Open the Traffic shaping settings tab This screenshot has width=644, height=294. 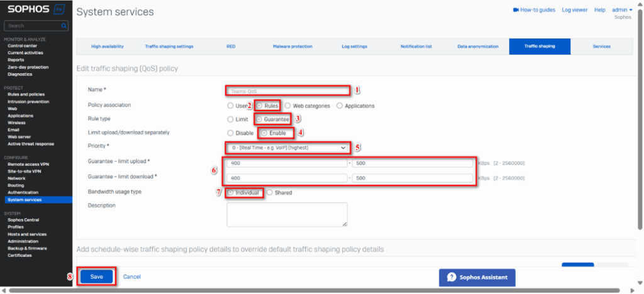point(169,46)
